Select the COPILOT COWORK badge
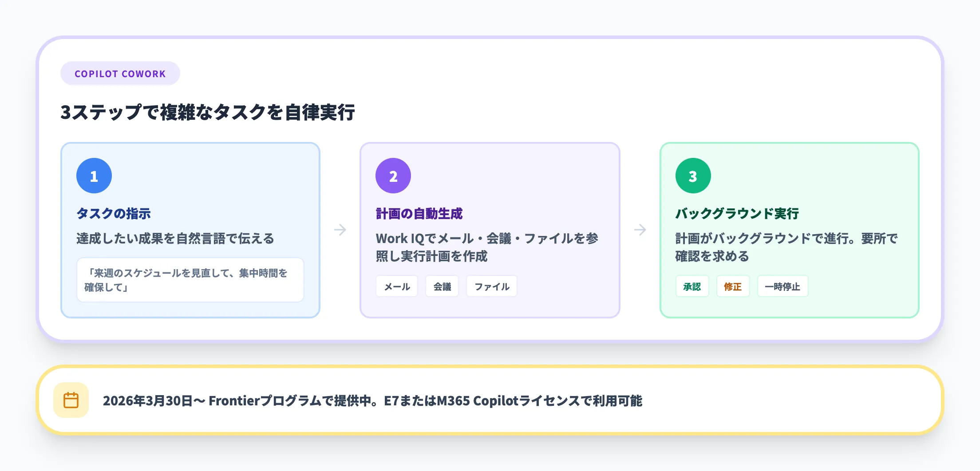Viewport: 980px width, 471px height. pos(120,73)
